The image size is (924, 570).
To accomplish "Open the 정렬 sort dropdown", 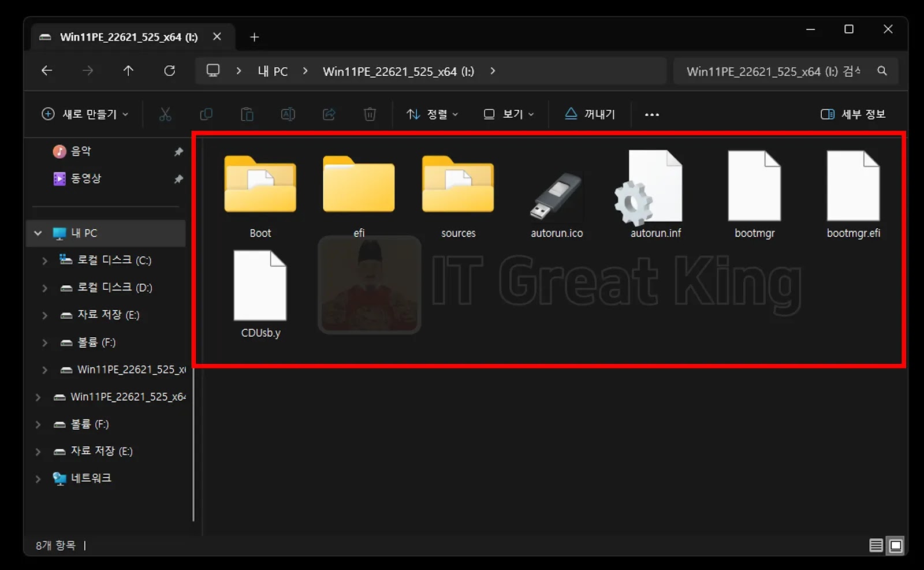I will click(433, 114).
